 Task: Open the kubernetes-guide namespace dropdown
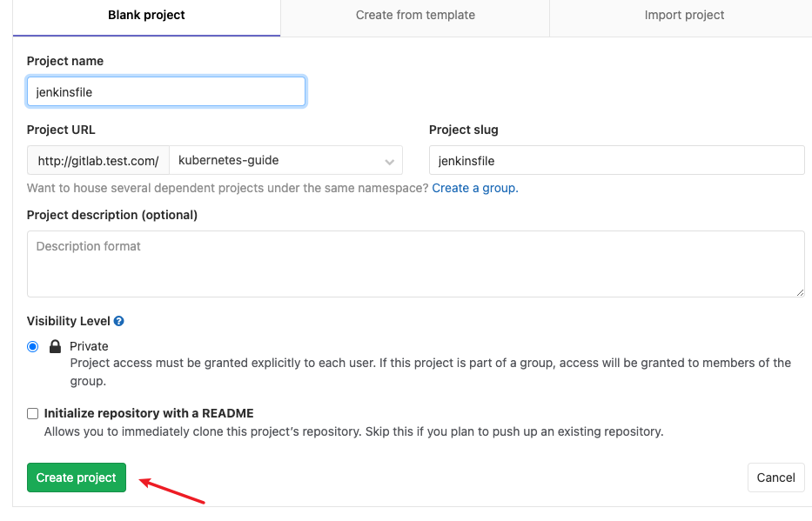[x=285, y=160]
